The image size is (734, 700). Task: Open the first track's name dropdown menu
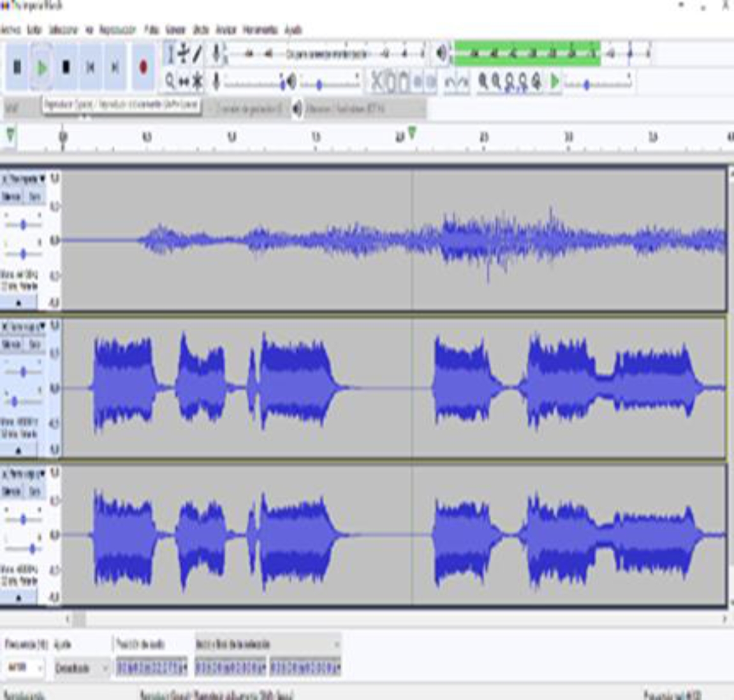click(42, 179)
